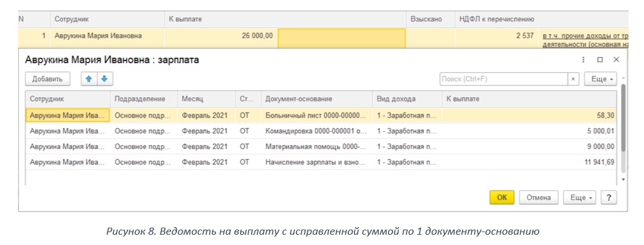Screen dimensions: 644x245
Task: Click the Отмена button
Action: pos(538,197)
